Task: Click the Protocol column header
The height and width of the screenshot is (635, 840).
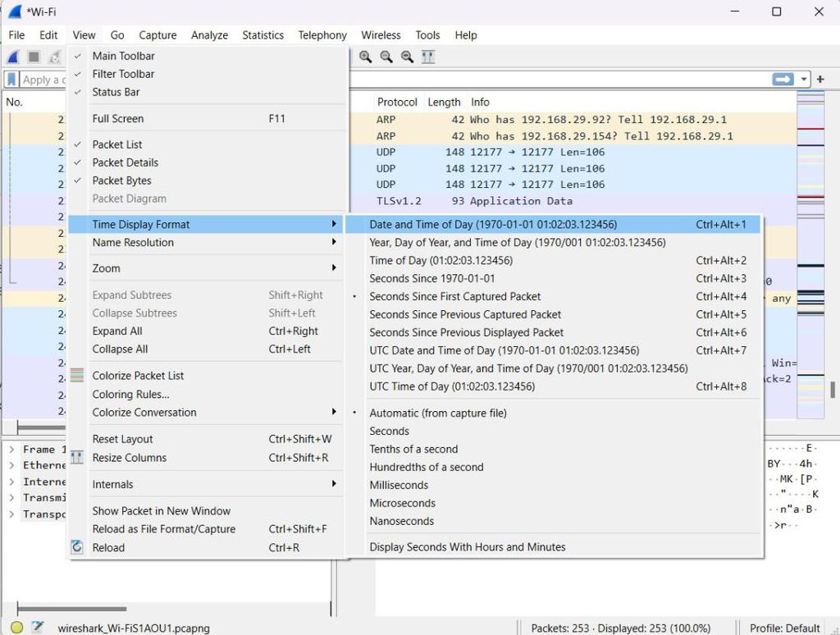Action: point(397,102)
